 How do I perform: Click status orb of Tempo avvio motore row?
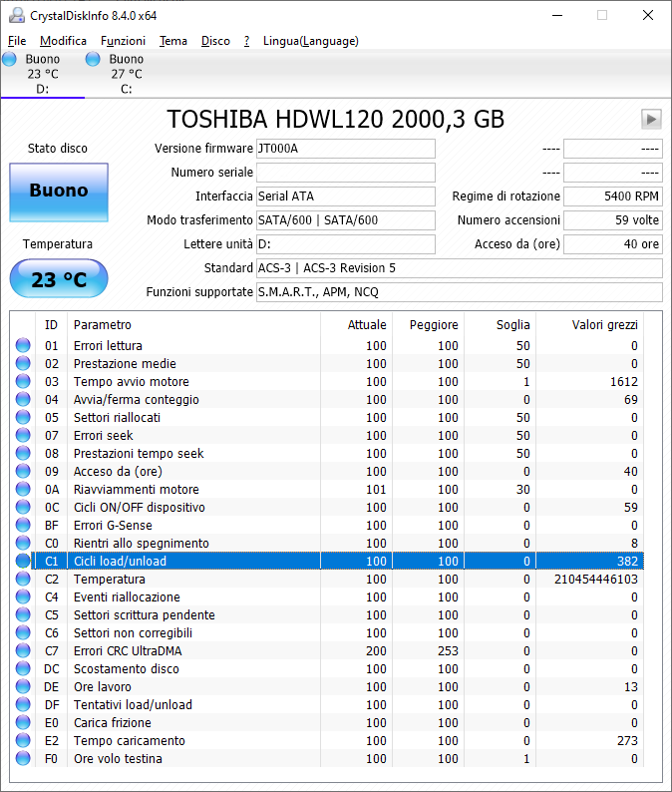pyautogui.click(x=23, y=381)
